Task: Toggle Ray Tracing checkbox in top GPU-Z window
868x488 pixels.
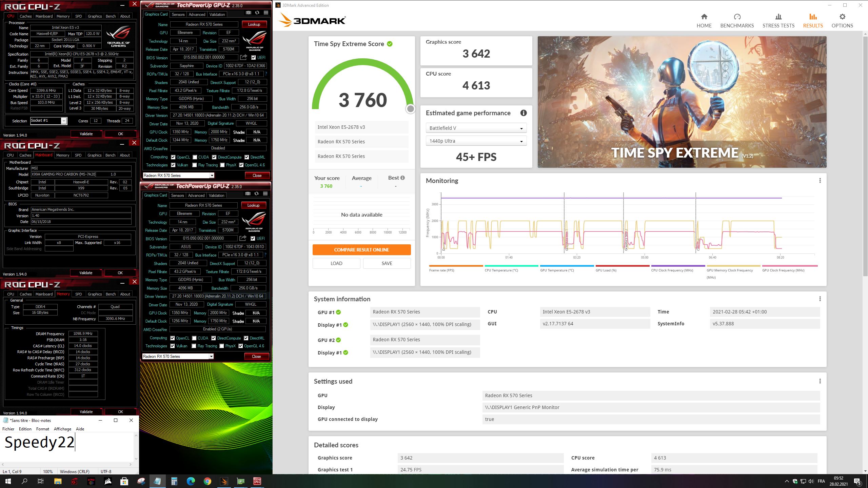Action: [x=195, y=165]
